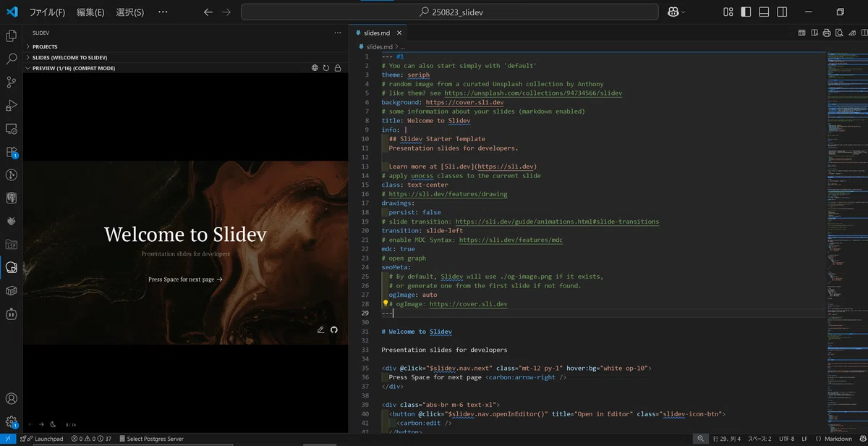Open the Source Control view
The height and width of the screenshot is (446, 868).
[x=12, y=82]
